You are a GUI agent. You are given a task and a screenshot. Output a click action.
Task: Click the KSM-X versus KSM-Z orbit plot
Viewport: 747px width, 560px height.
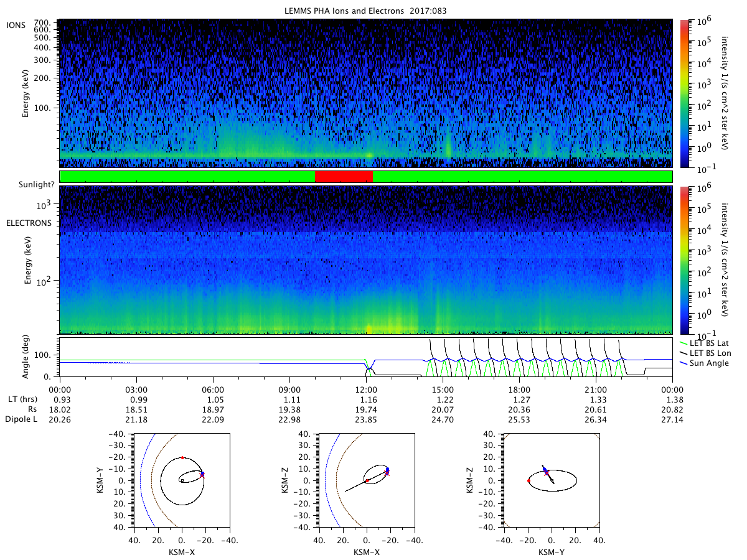pyautogui.click(x=365, y=480)
